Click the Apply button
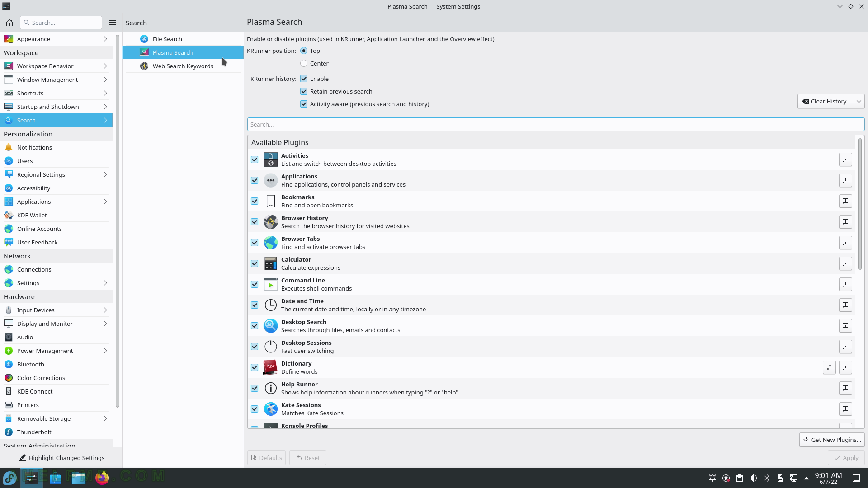 [846, 458]
